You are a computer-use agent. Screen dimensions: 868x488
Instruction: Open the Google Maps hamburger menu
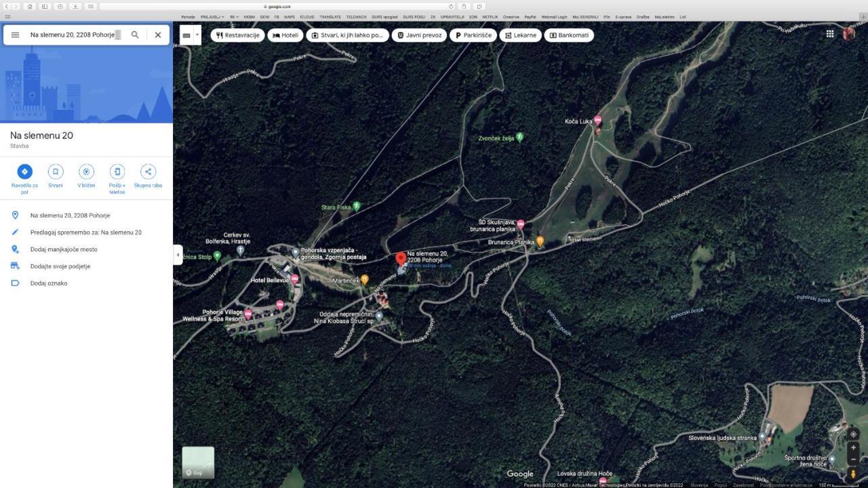(x=15, y=35)
